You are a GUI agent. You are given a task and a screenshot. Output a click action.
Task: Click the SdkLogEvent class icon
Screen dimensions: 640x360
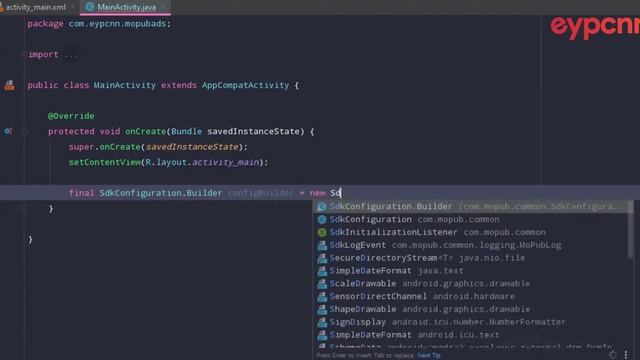(322, 245)
